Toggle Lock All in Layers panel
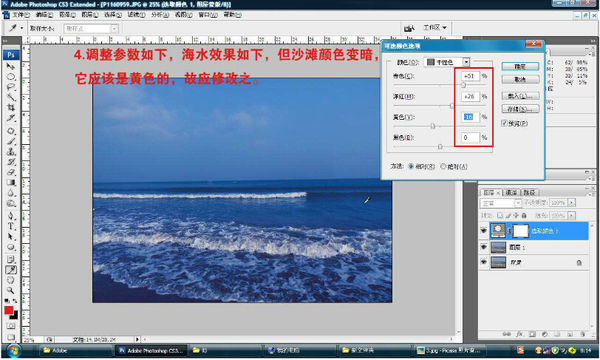This screenshot has width=600, height=360. [x=524, y=215]
